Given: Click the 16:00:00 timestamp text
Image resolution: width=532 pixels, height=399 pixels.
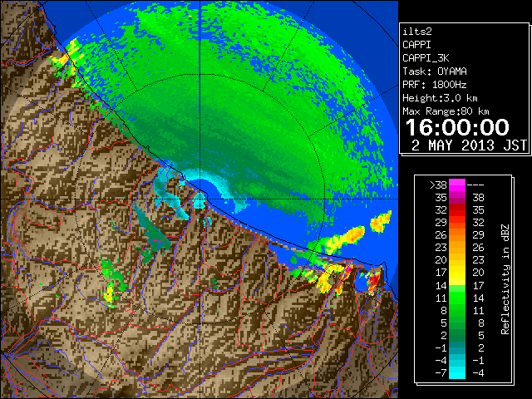Looking at the screenshot, I should click(x=457, y=127).
